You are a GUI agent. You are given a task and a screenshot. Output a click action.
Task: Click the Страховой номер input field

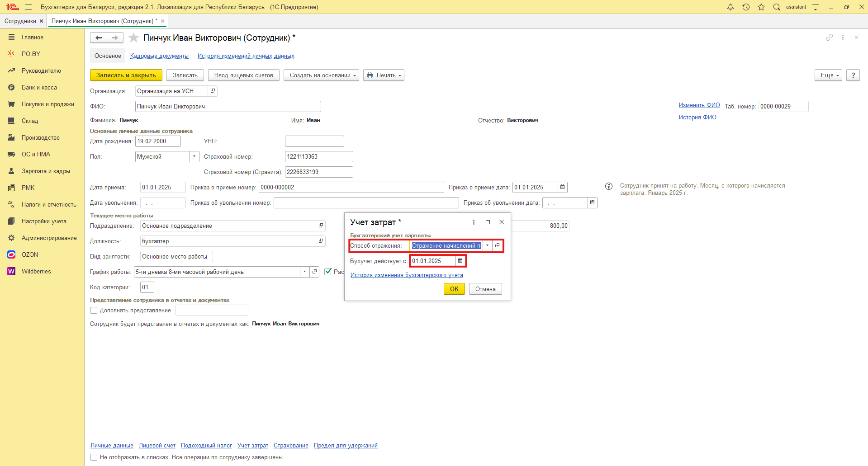tap(319, 156)
